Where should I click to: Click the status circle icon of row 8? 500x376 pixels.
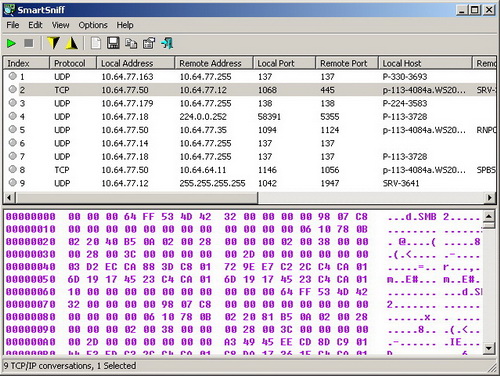coord(13,169)
